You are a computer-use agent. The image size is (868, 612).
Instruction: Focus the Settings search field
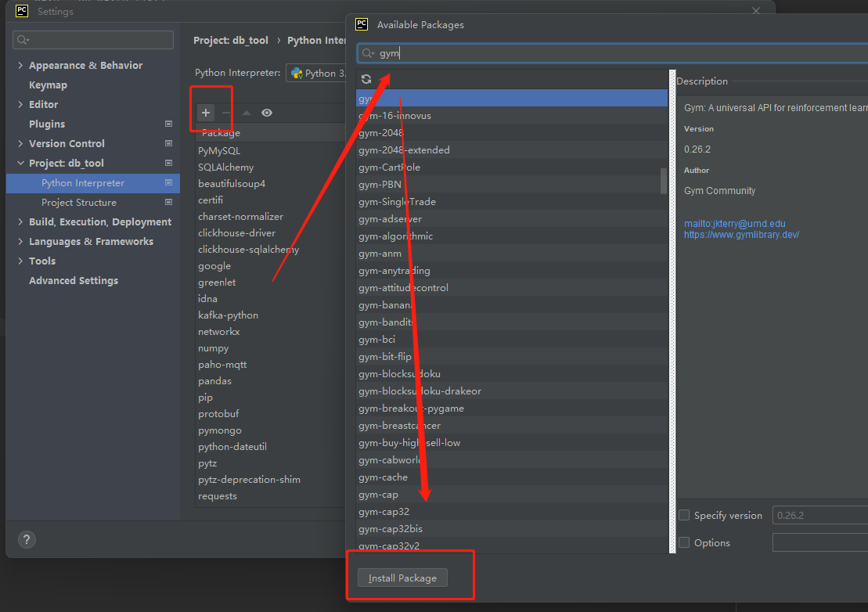[93, 40]
